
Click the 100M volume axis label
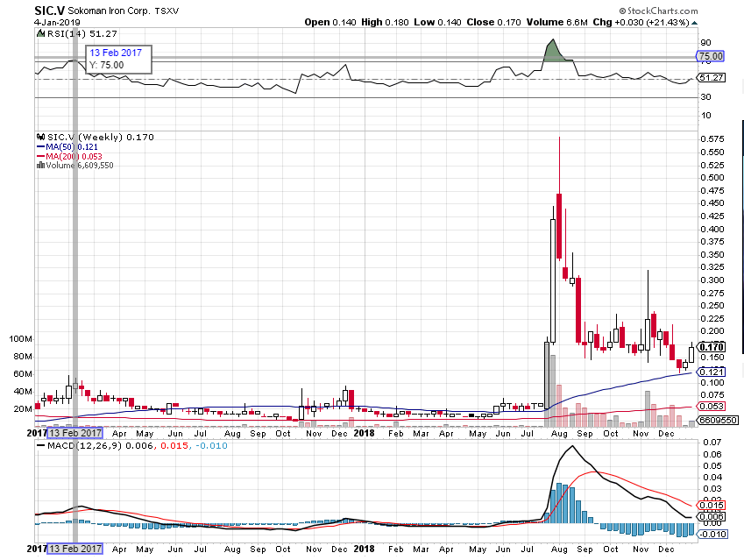tap(21, 339)
